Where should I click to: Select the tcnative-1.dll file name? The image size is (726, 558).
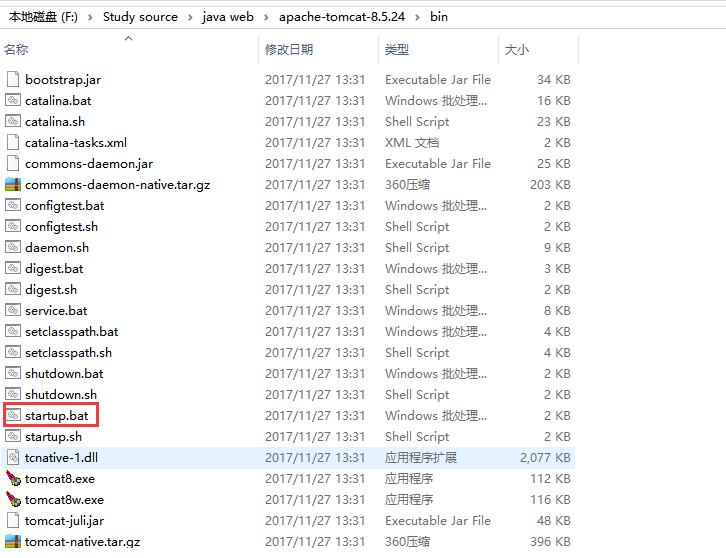pos(61,458)
